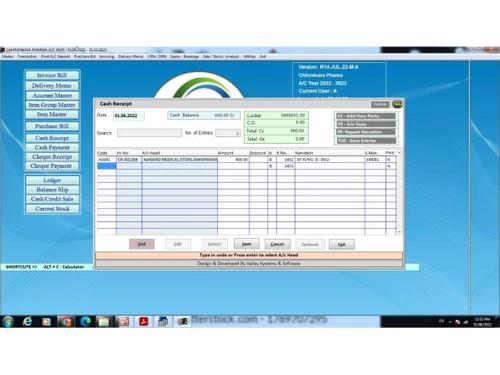Viewport: 500px width, 375px height.
Task: Click the BY R/NO B-3452 narration cell
Action: pyautogui.click(x=329, y=160)
